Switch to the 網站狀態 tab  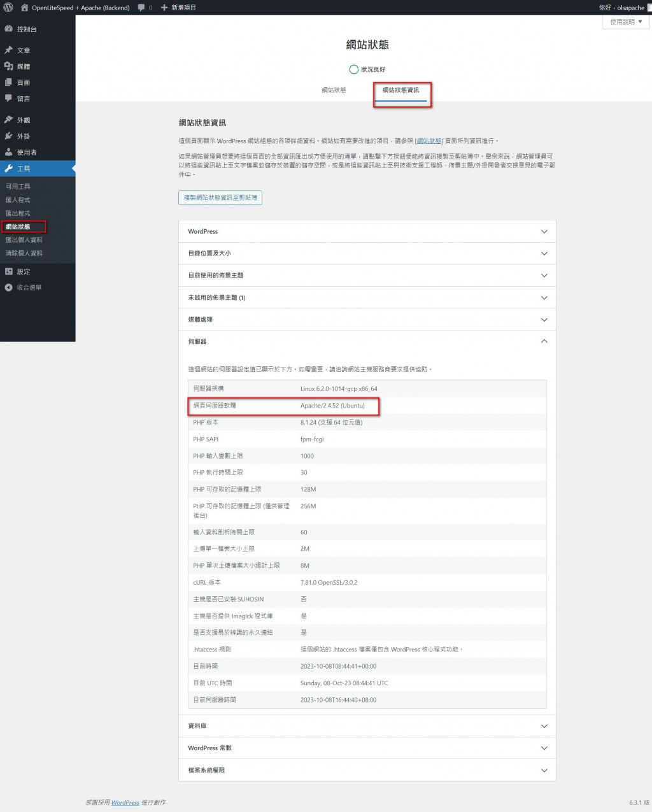tap(334, 90)
